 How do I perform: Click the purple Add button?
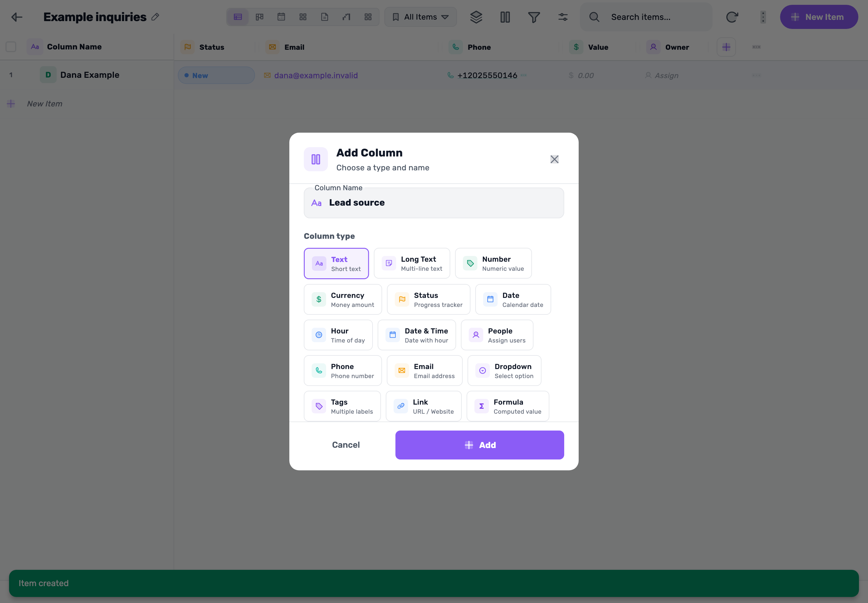[x=480, y=445]
